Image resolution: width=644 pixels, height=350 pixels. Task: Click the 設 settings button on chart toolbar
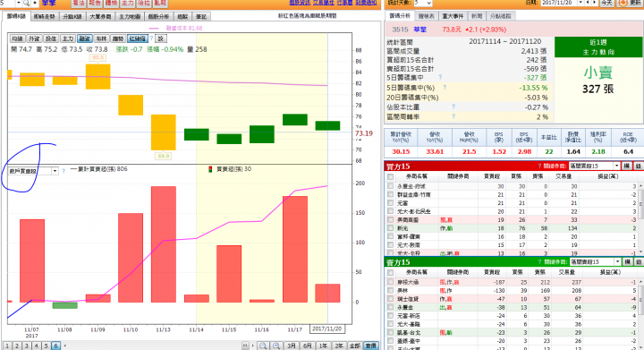pos(161,38)
